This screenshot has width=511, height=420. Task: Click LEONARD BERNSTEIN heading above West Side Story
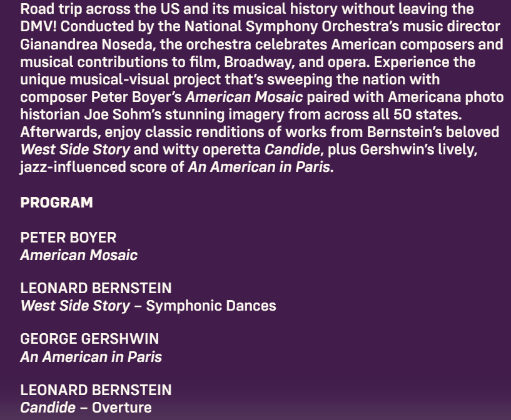(96, 288)
